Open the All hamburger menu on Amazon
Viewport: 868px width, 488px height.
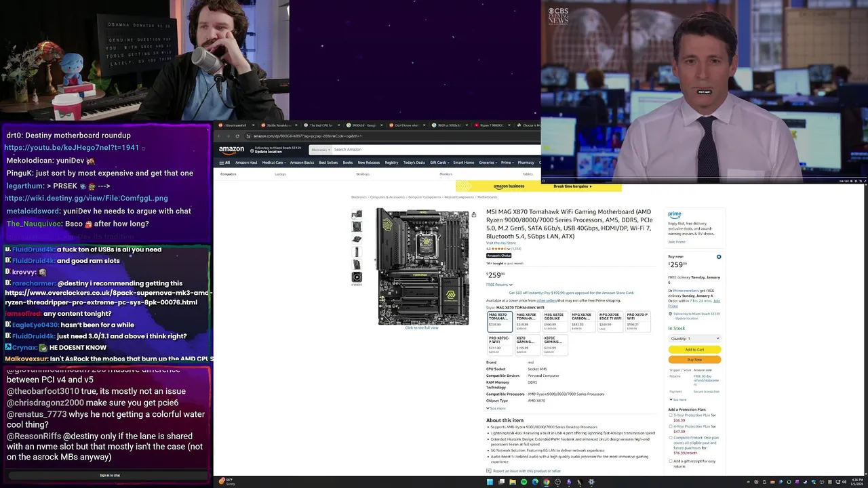coord(224,163)
